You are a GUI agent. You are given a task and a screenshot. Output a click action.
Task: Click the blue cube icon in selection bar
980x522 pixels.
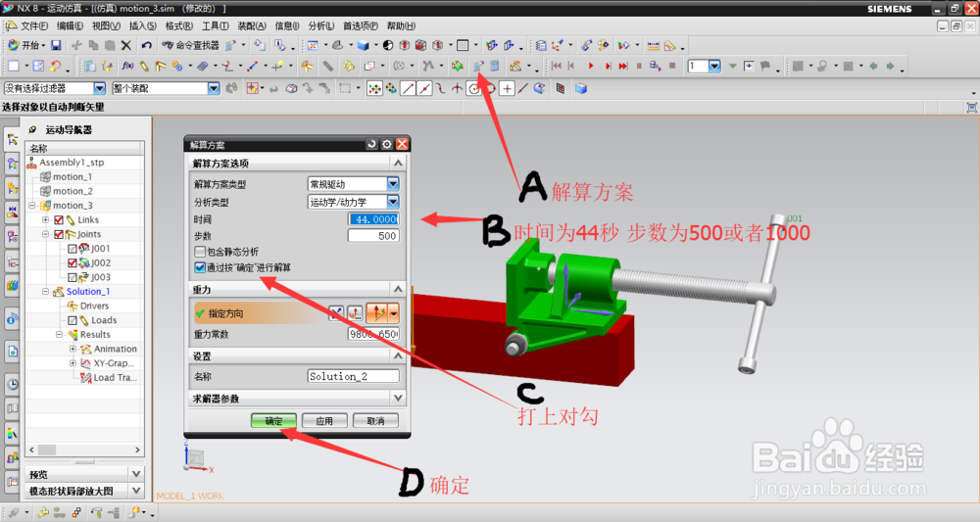click(581, 89)
